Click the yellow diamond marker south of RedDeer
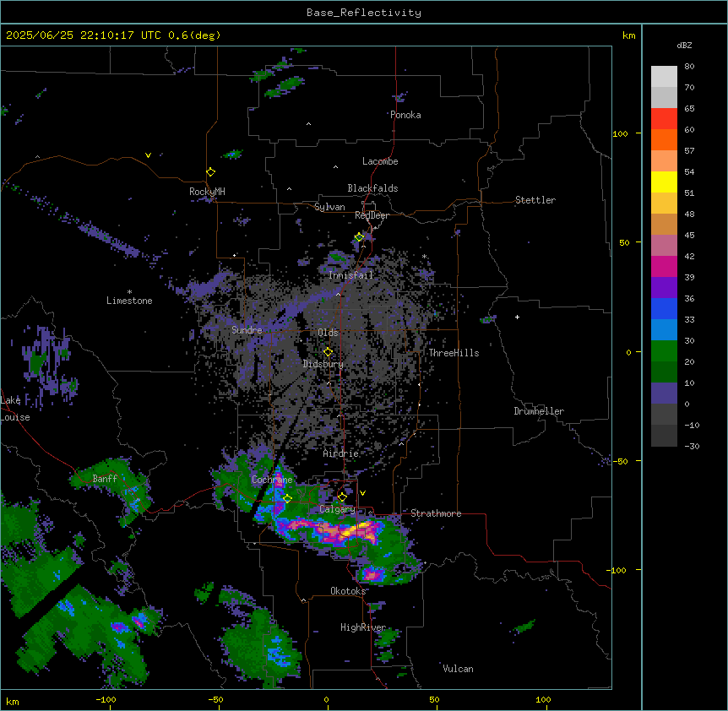Image resolution: width=728 pixels, height=711 pixels. 359,237
